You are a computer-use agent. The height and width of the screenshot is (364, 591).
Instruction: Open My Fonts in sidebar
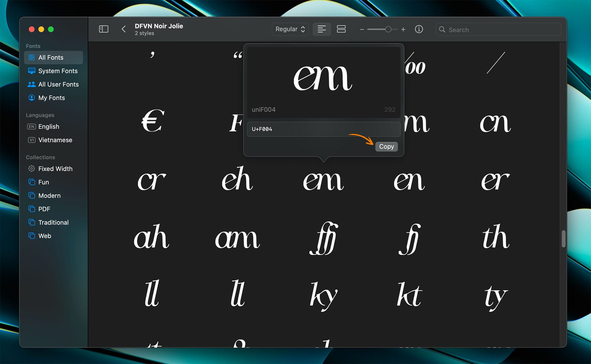click(x=54, y=98)
